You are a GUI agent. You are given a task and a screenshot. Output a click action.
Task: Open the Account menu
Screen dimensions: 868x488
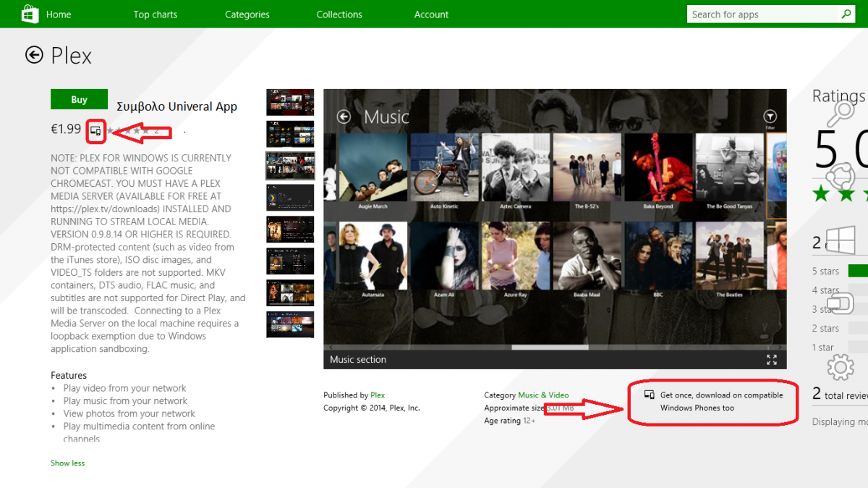tap(431, 14)
